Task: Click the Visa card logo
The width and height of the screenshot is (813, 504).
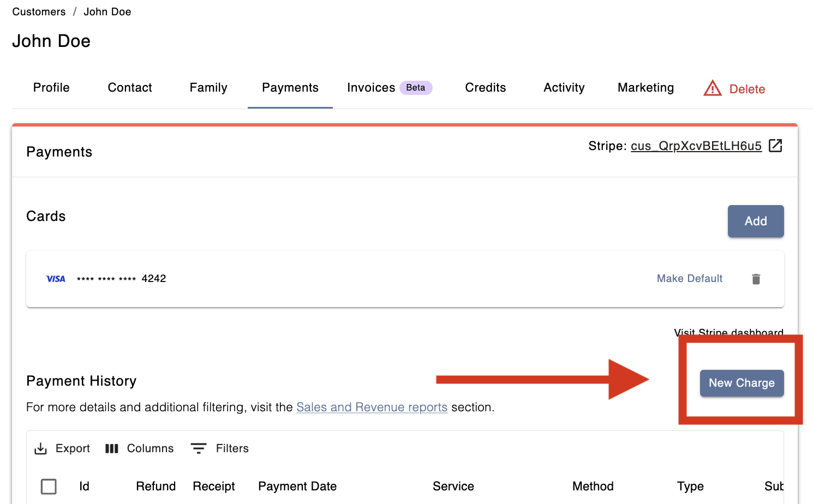Action: [56, 279]
